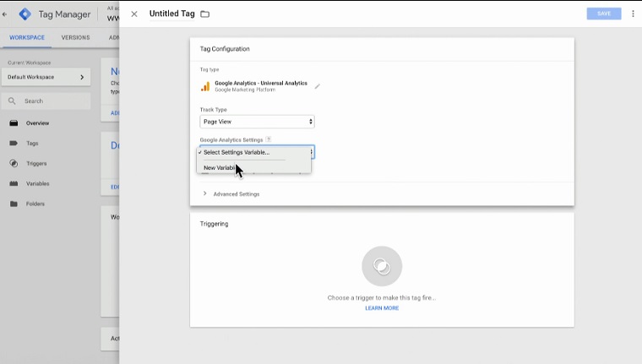642x364 pixels.
Task: Switch to the Versions tab
Action: coord(75,38)
